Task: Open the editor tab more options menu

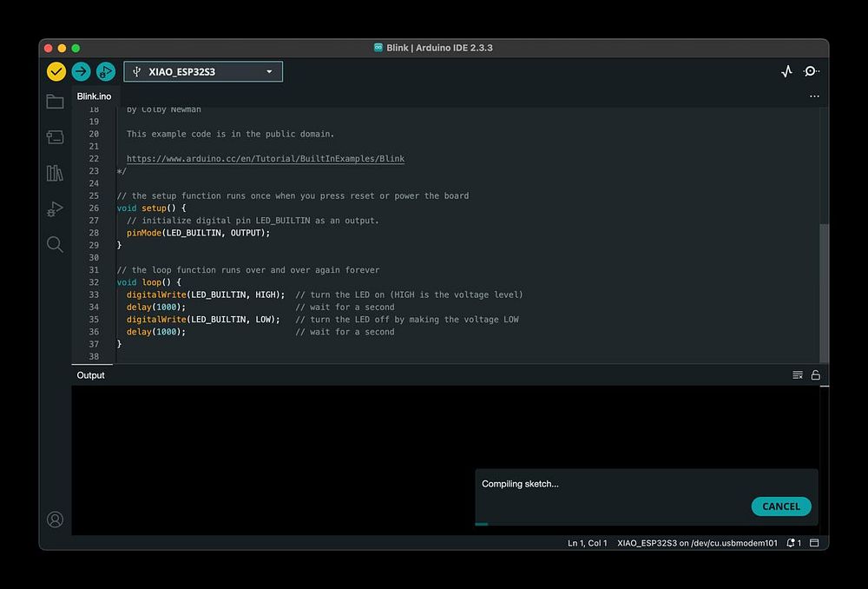Action: [x=813, y=96]
